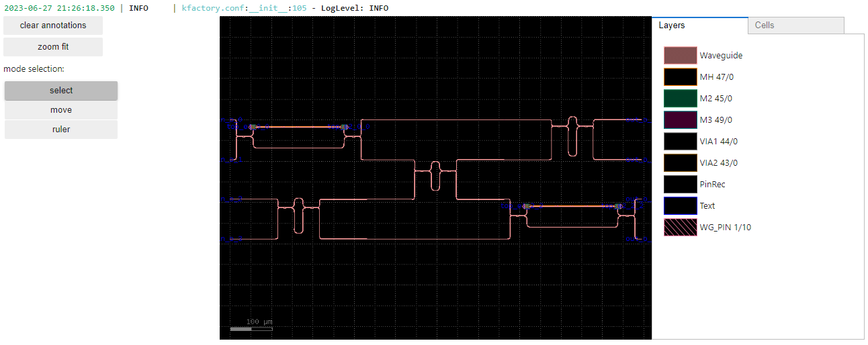Toggle the M2 45/0 layer swatch
Image resolution: width=868 pixels, height=345 pixels.
point(681,99)
